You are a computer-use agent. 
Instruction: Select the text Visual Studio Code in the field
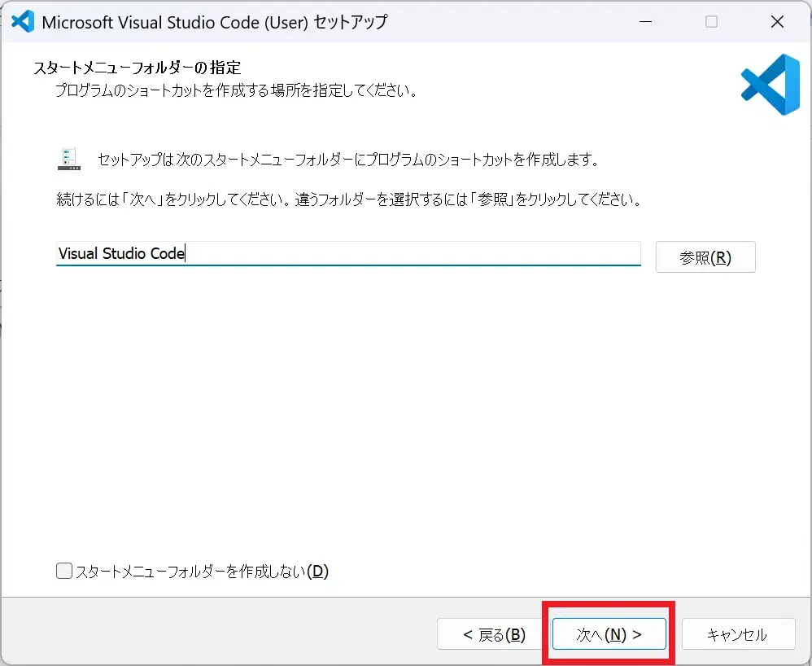tap(120, 253)
